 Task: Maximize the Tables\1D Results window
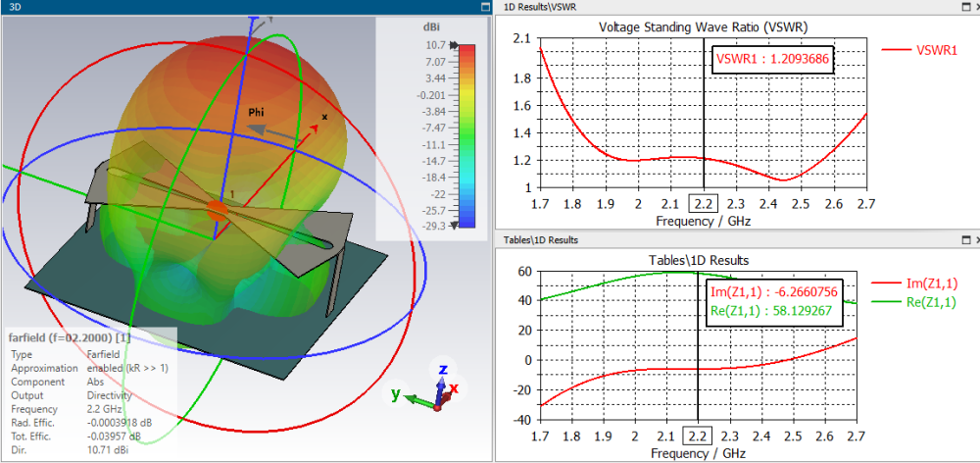[x=965, y=239]
